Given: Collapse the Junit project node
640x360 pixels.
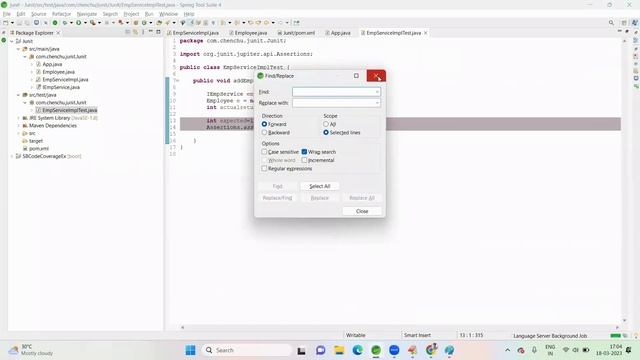Looking at the screenshot, I should [x=11, y=41].
